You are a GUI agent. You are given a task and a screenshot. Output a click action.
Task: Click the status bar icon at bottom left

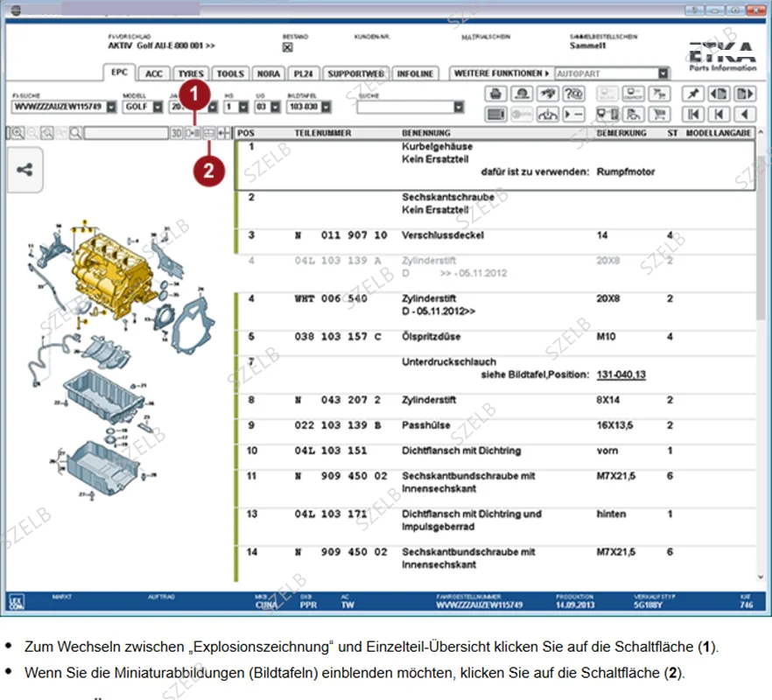[17, 601]
